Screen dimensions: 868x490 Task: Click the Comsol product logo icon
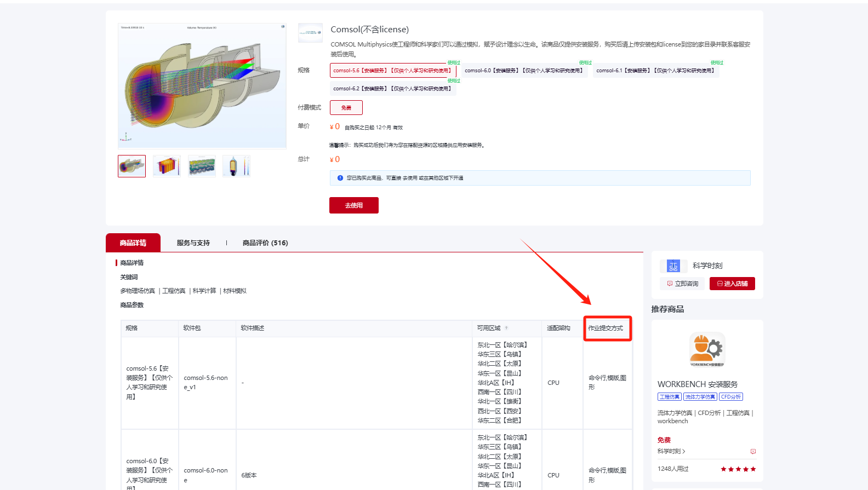tap(310, 33)
